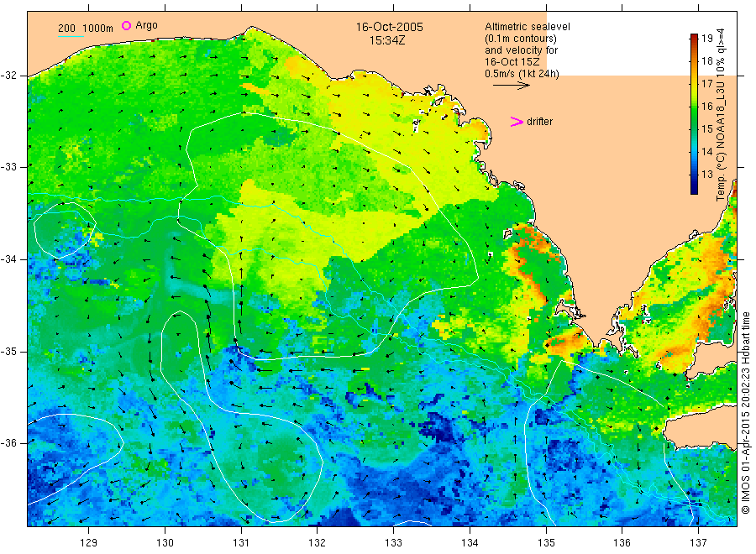Click the latitude label -33
The image size is (756, 554).
[x=8, y=167]
